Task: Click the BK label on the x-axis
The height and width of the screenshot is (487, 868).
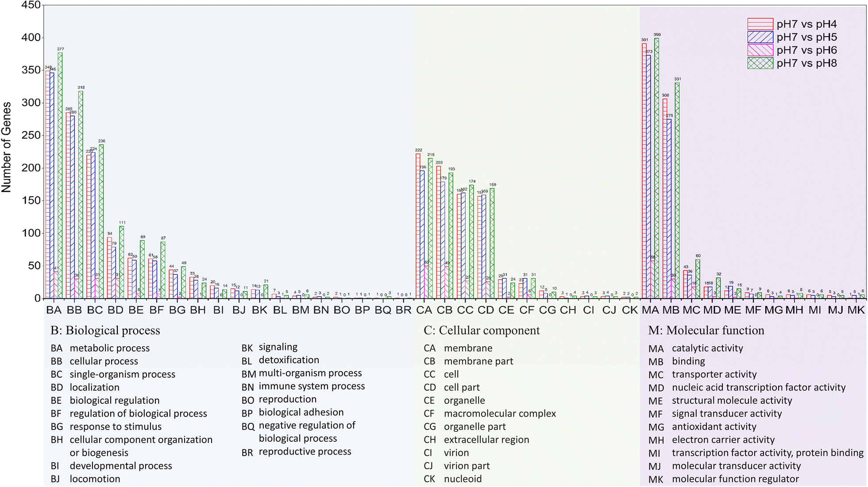Action: tap(260, 310)
